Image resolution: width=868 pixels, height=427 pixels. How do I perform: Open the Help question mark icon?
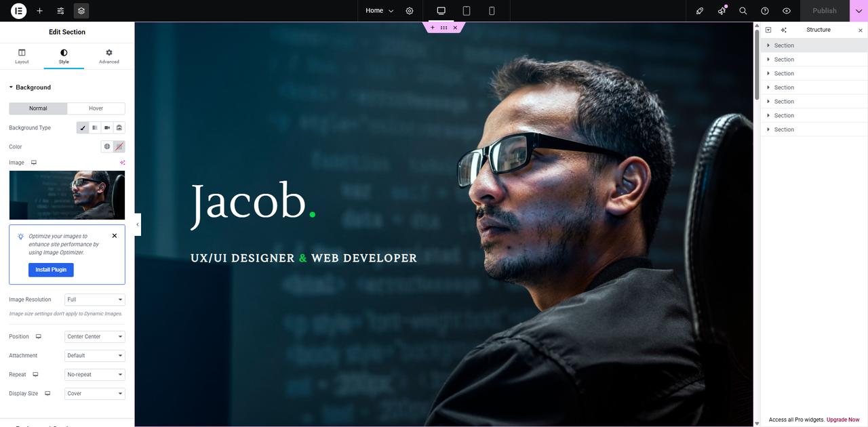(765, 11)
